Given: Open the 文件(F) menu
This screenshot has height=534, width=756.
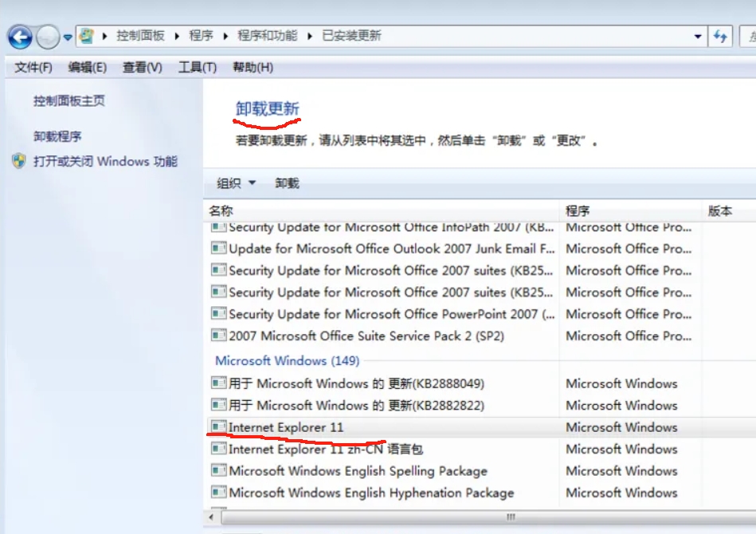Looking at the screenshot, I should click(33, 67).
